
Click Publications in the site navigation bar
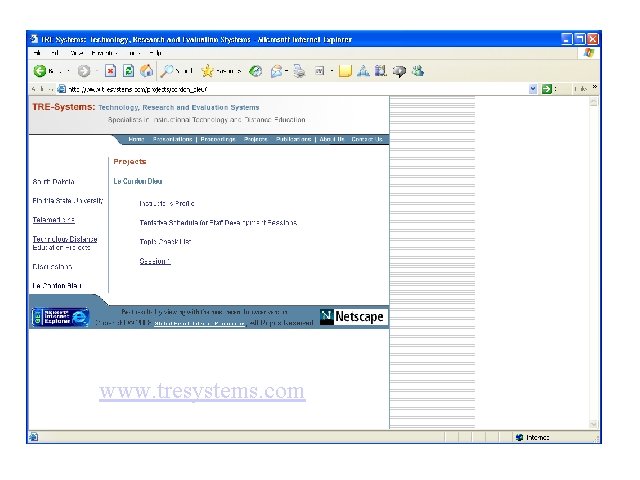tap(293, 139)
